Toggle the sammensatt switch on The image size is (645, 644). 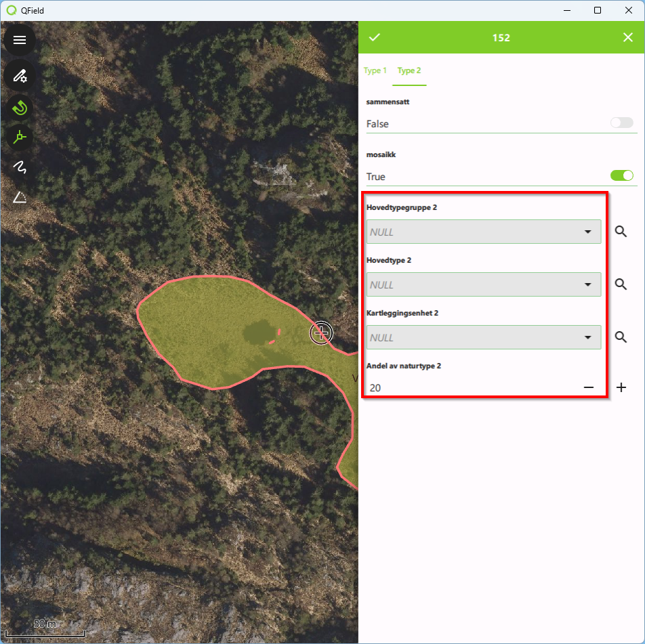621,123
